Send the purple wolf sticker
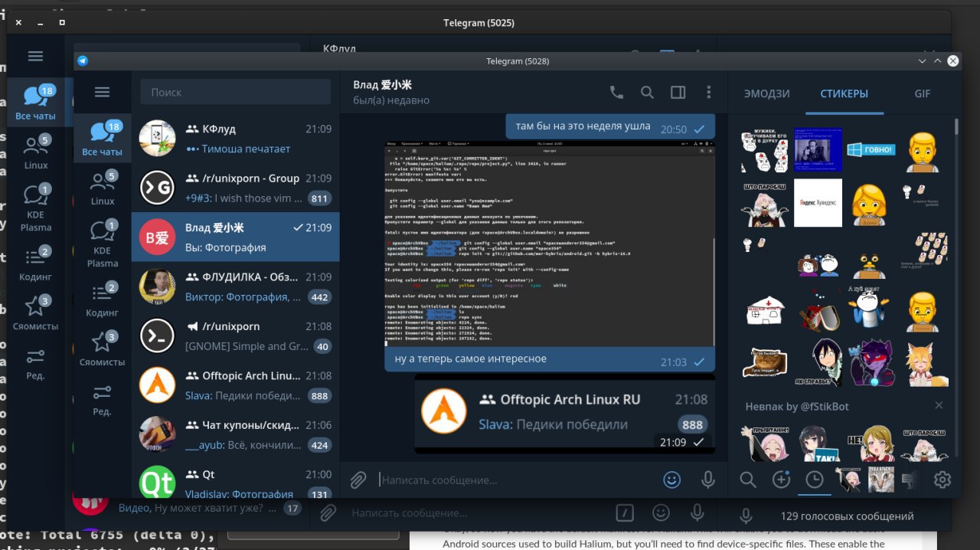 click(x=871, y=362)
